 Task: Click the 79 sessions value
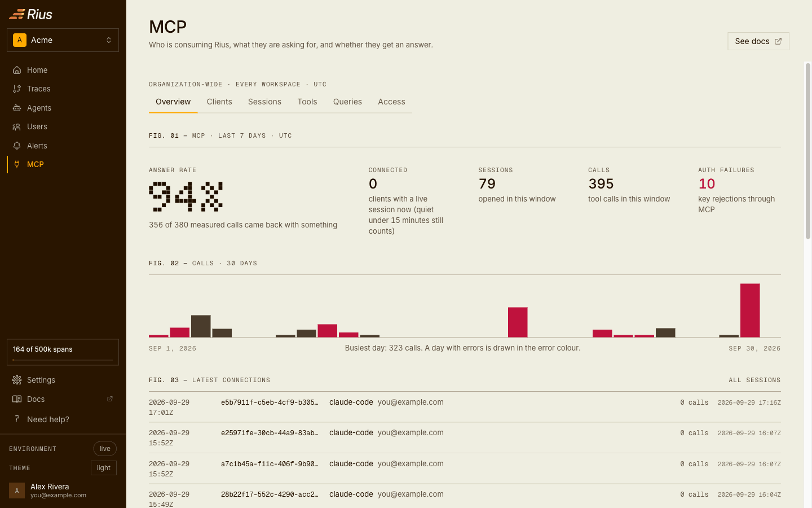487,183
